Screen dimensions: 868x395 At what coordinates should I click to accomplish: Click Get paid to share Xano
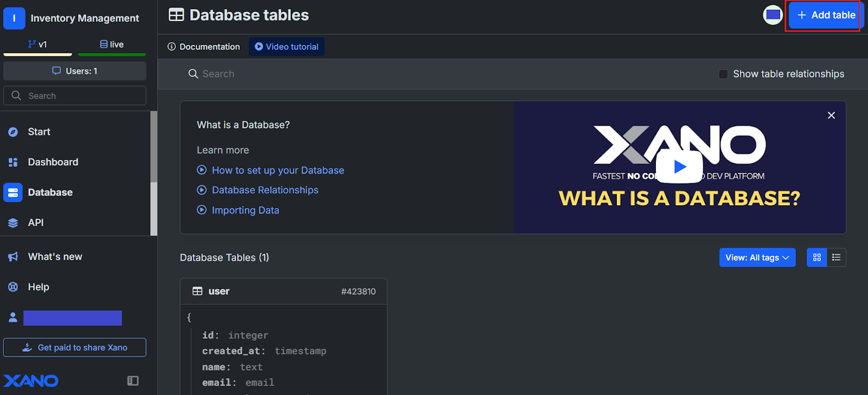pos(75,348)
